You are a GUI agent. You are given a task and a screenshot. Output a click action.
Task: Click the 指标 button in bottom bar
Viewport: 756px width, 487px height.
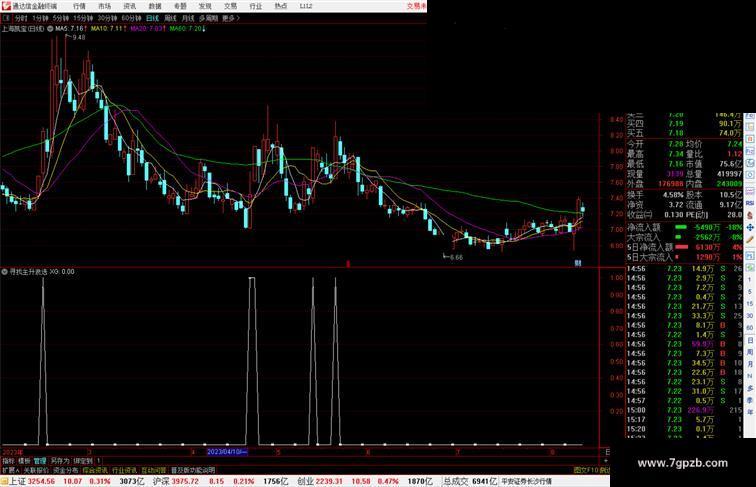coord(8,461)
